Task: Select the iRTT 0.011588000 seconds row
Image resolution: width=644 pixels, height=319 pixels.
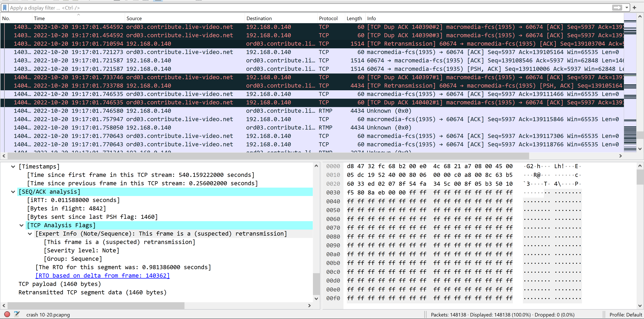Action: pyautogui.click(x=73, y=200)
